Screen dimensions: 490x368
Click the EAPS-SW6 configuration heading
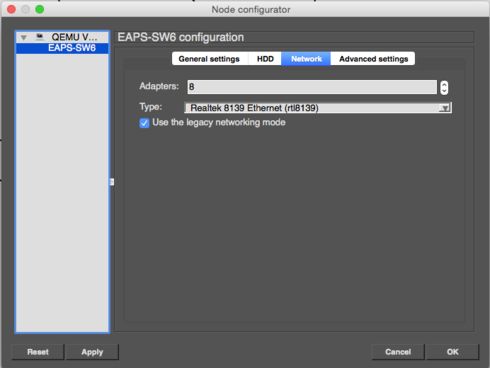[181, 37]
